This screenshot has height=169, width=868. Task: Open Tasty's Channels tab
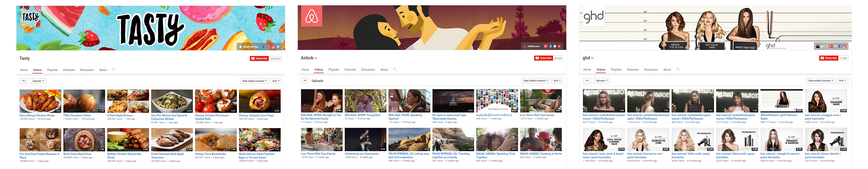[x=69, y=70]
